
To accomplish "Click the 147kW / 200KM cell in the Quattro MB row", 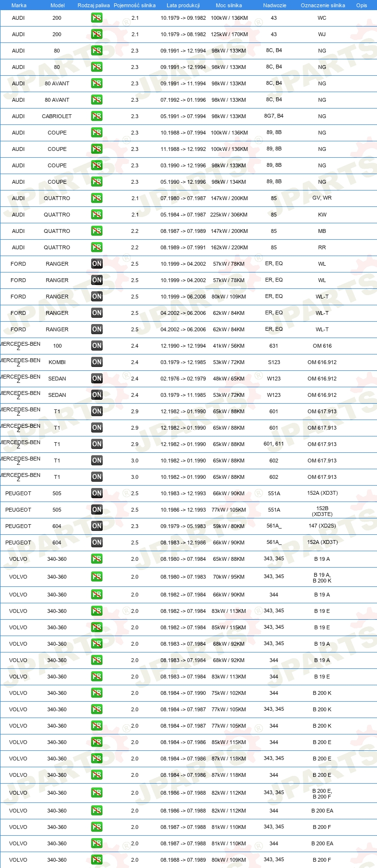I will click(x=229, y=231).
